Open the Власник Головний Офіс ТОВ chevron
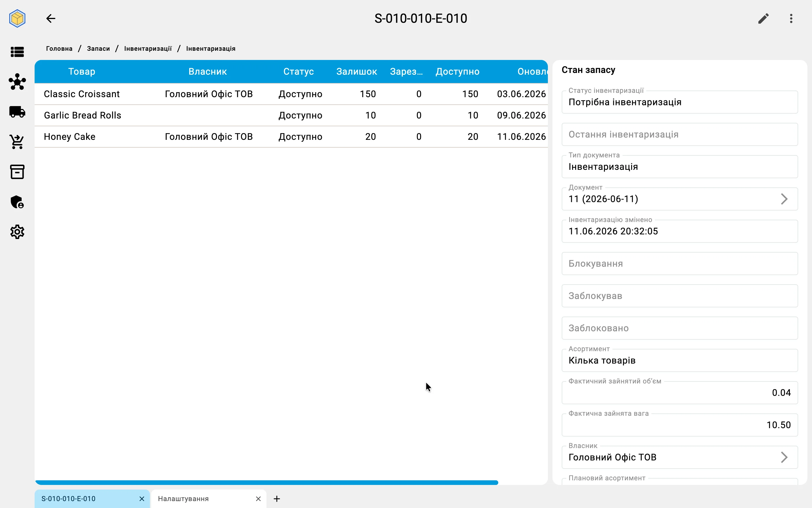This screenshot has width=812, height=508. 784,457
